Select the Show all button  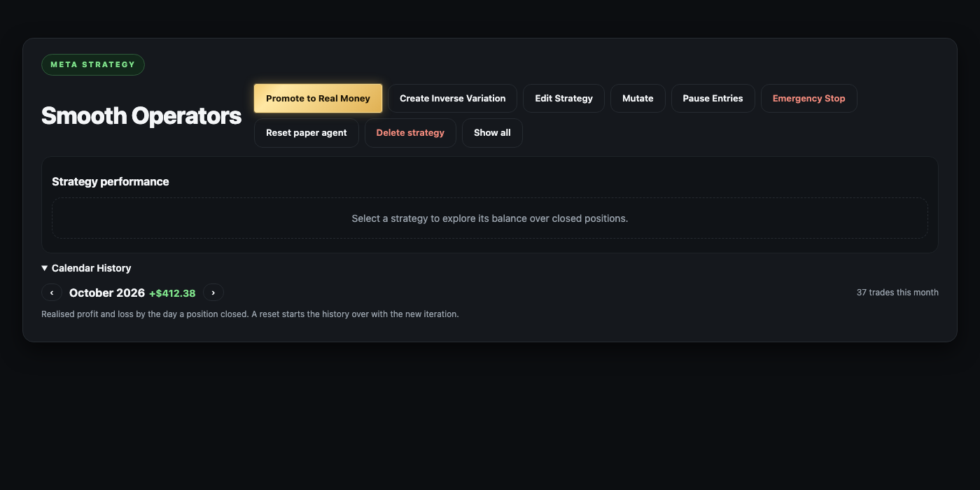[492, 133]
